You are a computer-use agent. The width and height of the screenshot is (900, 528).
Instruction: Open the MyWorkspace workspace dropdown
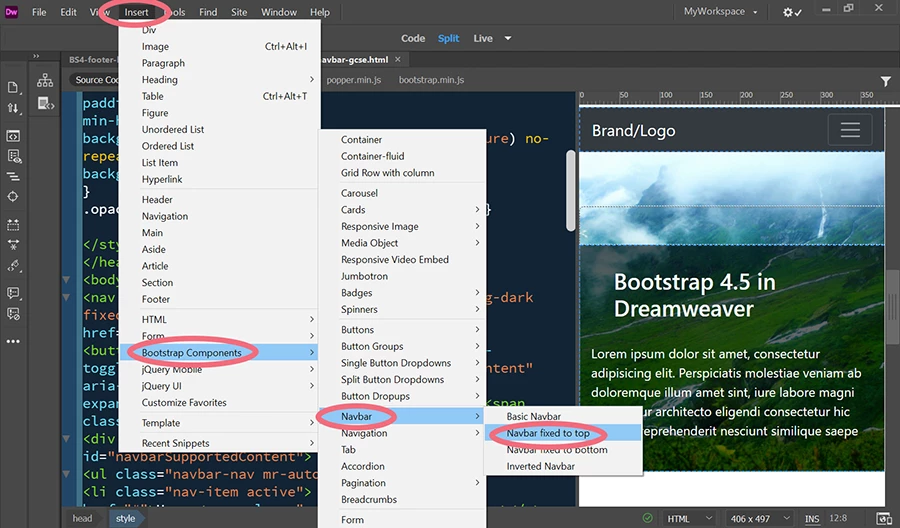(x=720, y=11)
